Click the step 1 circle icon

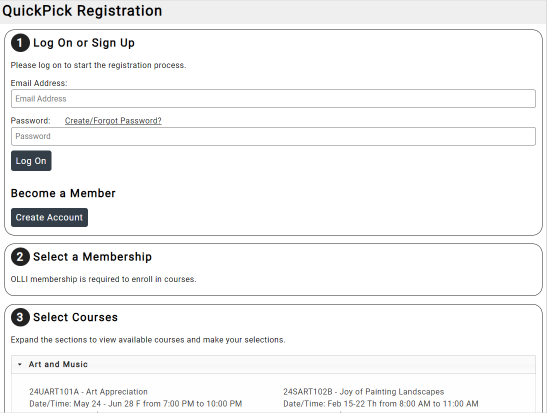click(x=20, y=43)
